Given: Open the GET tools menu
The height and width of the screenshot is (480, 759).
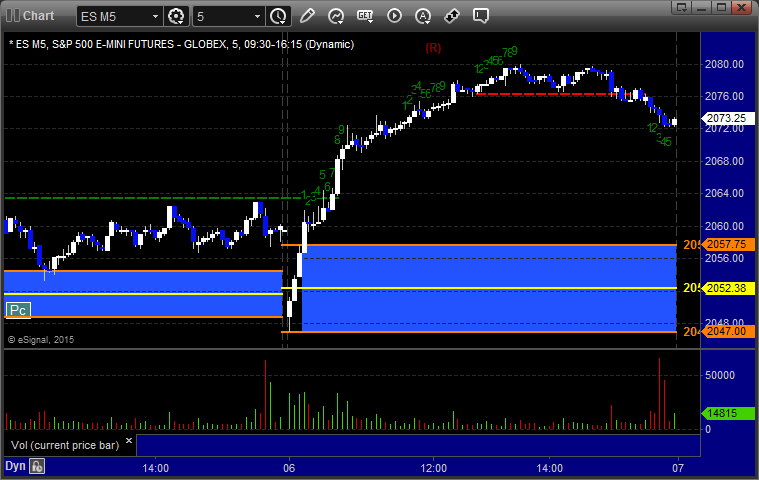Looking at the screenshot, I should click(364, 16).
